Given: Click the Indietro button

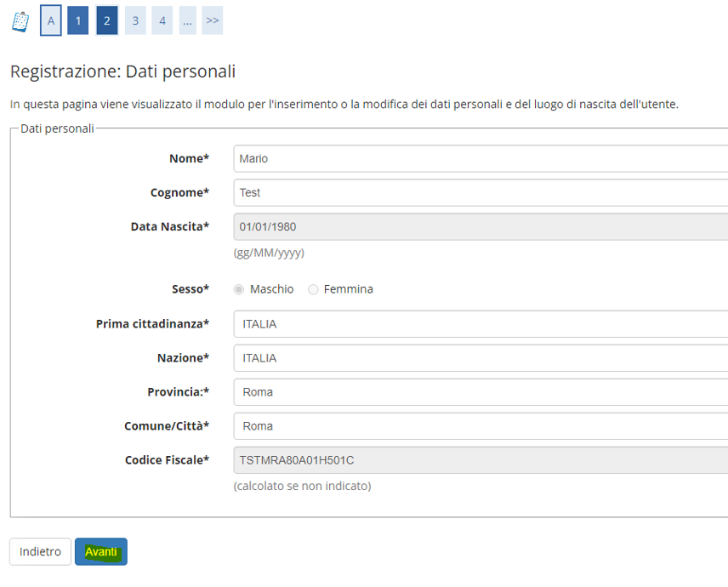Looking at the screenshot, I should pos(40,552).
